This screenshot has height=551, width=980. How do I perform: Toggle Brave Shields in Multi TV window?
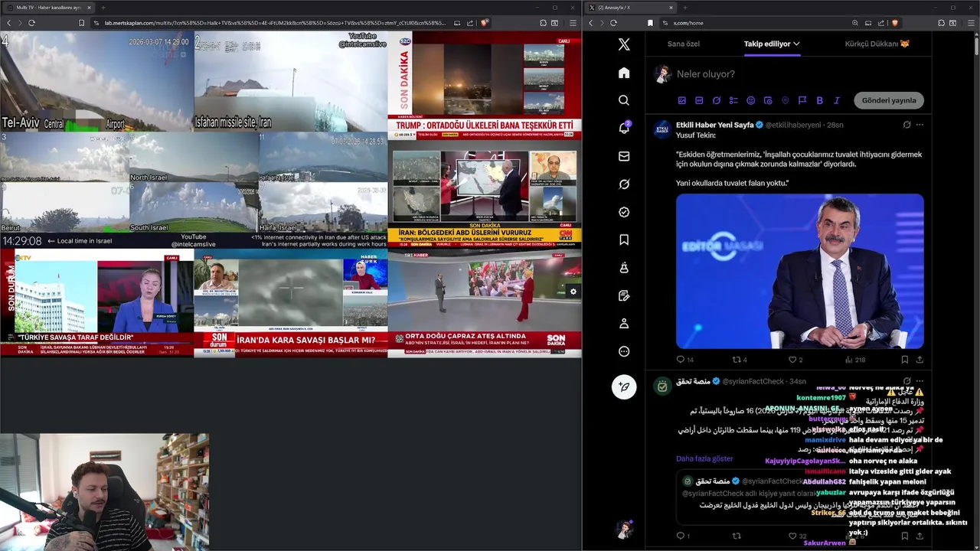tap(485, 23)
